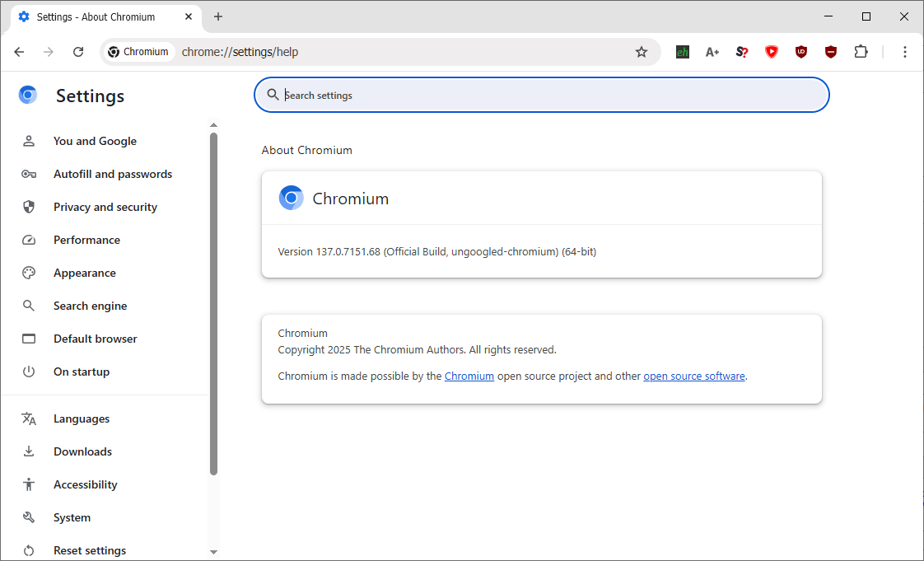
Task: Click the Copyright 2025 Chromium Authors text
Action: [418, 350]
